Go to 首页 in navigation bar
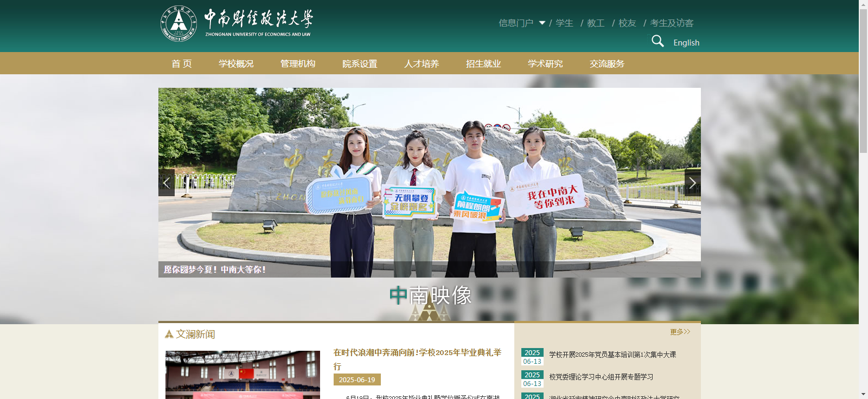The width and height of the screenshot is (868, 399). pyautogui.click(x=182, y=63)
